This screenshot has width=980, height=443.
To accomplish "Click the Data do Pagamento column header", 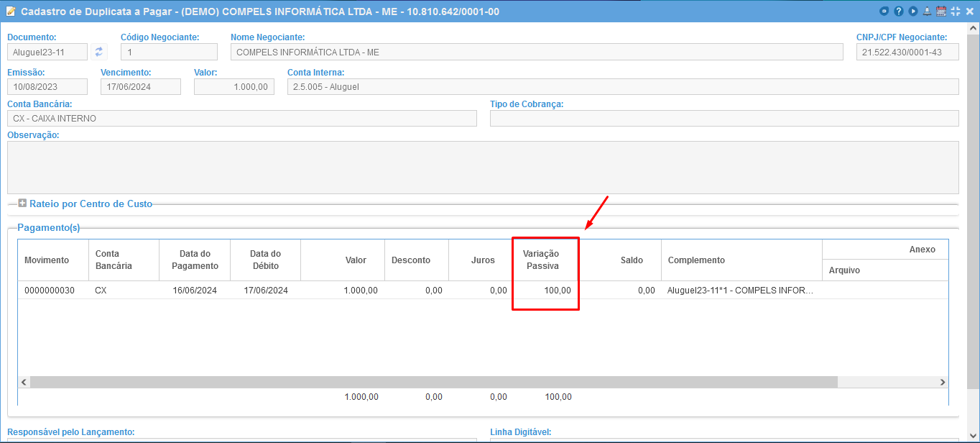I will point(195,260).
